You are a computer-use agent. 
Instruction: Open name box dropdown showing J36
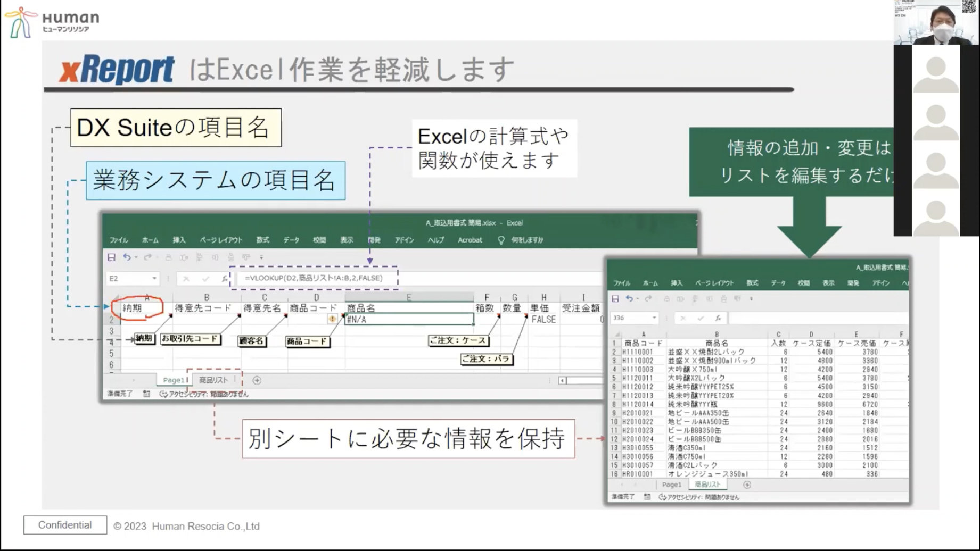pos(654,318)
